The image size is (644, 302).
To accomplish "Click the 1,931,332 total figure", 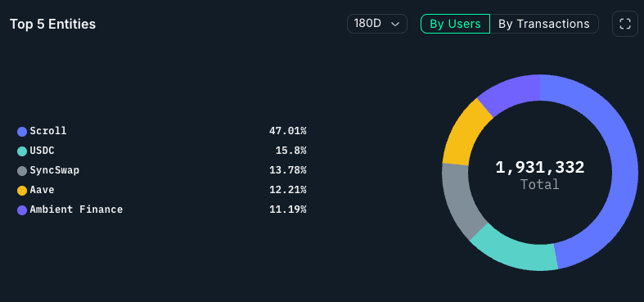I will pyautogui.click(x=540, y=168).
